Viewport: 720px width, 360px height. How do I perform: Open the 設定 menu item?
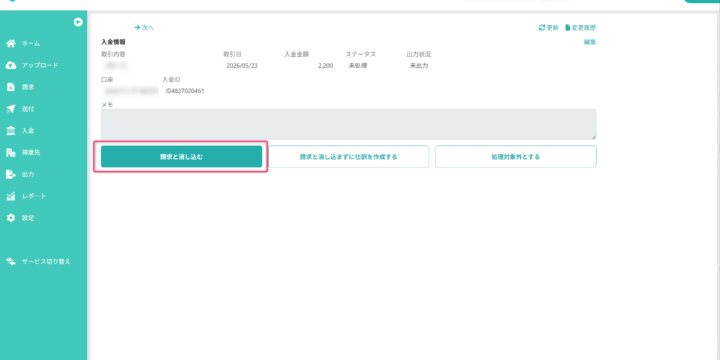coord(28,218)
